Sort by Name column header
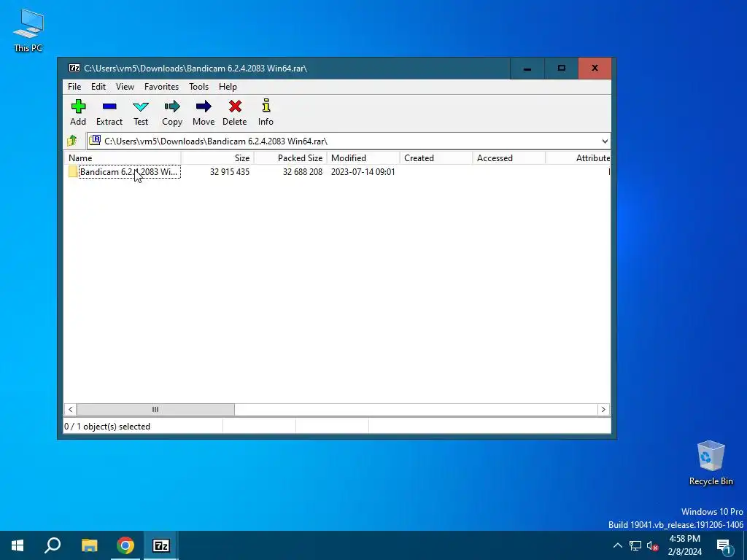This screenshot has width=747, height=560. [x=123, y=158]
